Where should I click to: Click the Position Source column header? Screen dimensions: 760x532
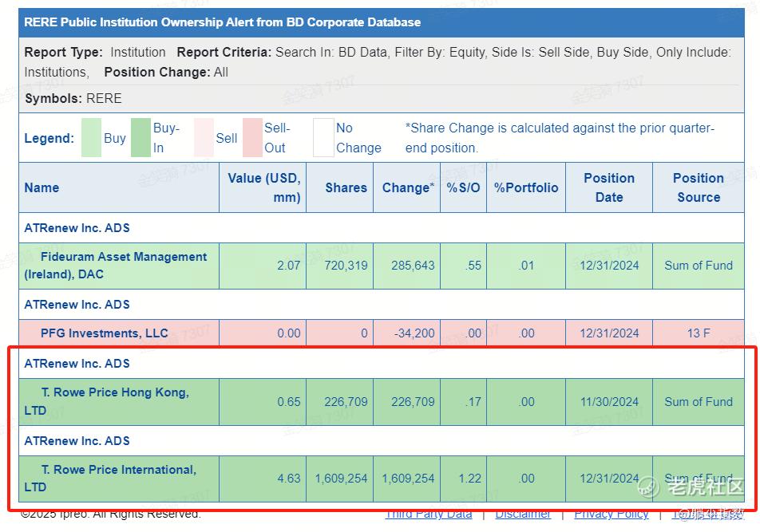pos(699,187)
